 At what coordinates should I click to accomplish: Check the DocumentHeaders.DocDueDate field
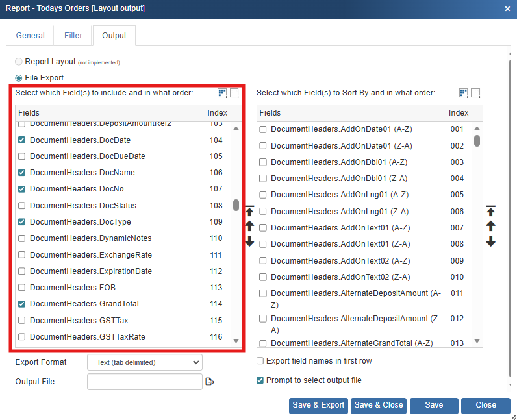tap(22, 156)
